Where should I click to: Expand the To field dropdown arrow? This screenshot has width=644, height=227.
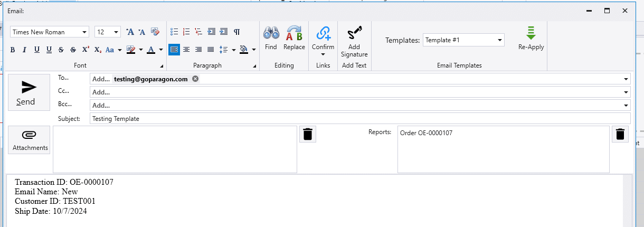pyautogui.click(x=626, y=79)
